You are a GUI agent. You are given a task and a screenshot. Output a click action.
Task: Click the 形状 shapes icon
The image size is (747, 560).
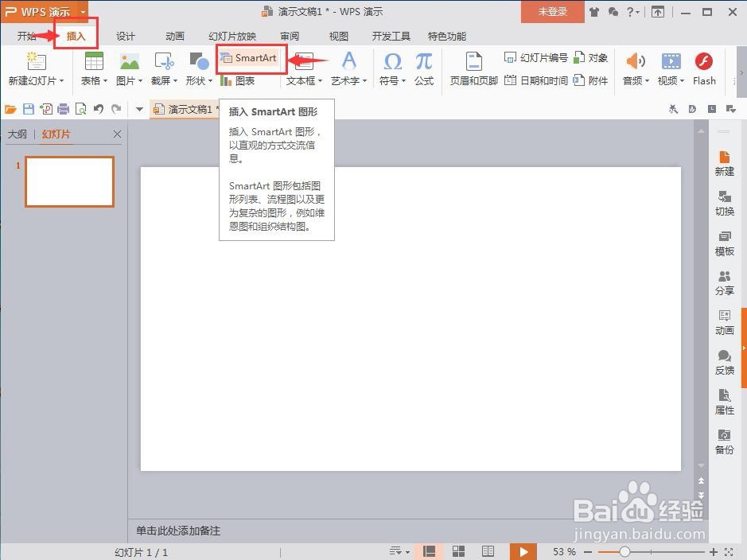199,61
